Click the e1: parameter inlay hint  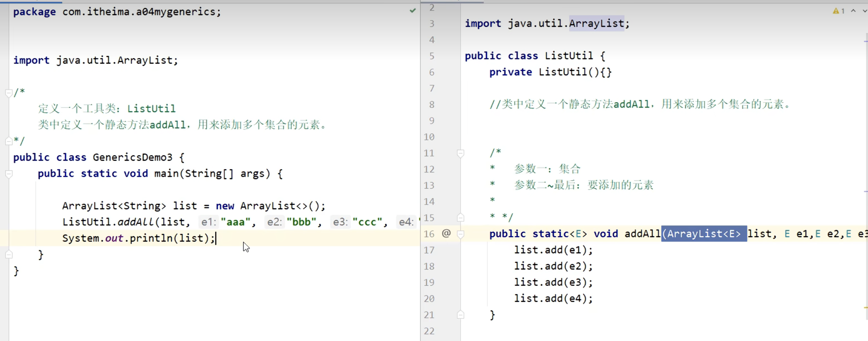(x=208, y=222)
